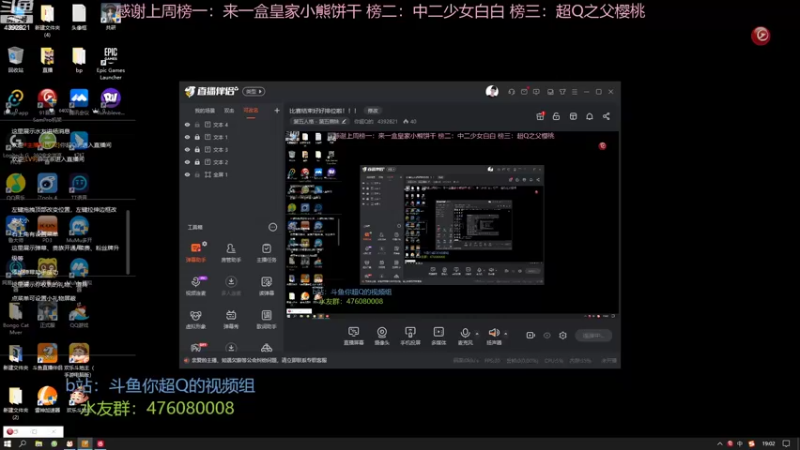Click the stream preview canvas
This screenshot has height=450, width=800.
pyautogui.click(x=452, y=224)
